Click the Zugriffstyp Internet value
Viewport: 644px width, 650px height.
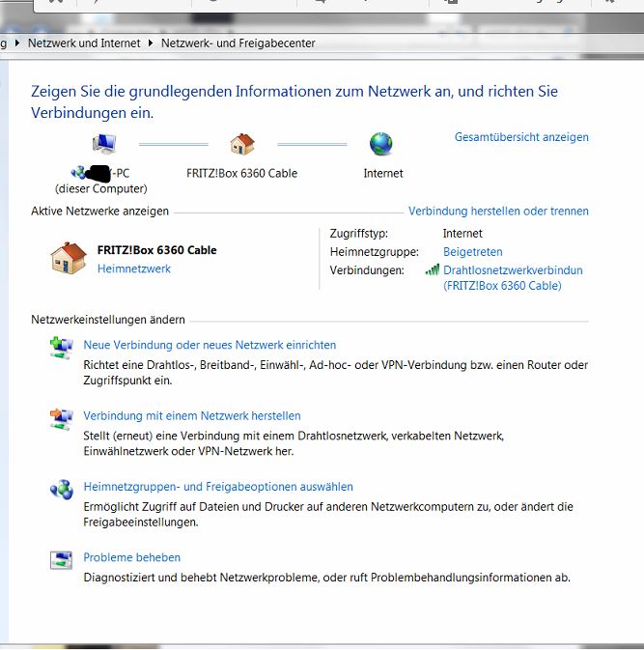coord(462,234)
